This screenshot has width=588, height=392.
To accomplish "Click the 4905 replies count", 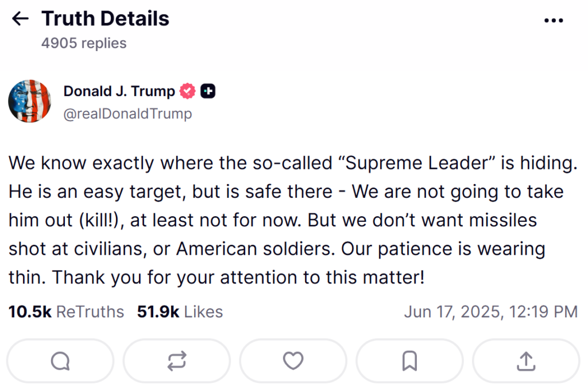I will (84, 43).
